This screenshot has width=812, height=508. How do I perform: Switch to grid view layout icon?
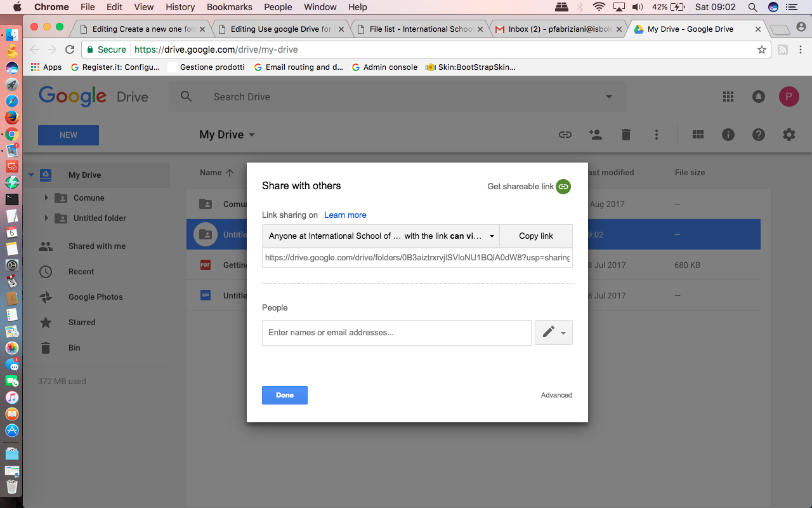tap(698, 135)
